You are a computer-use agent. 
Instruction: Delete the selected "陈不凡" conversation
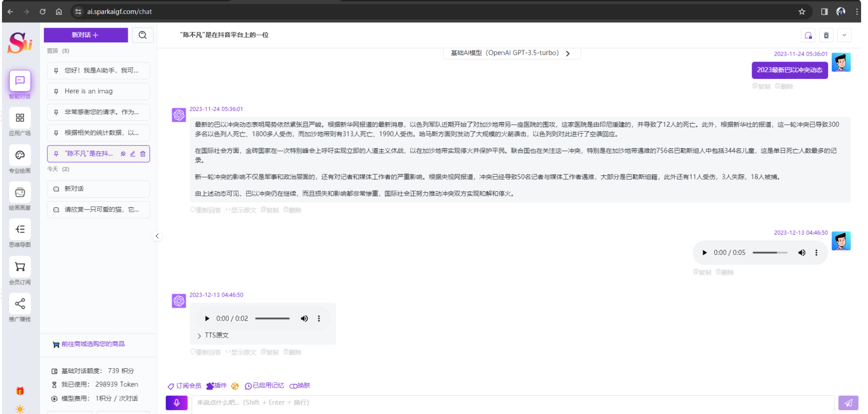(143, 154)
